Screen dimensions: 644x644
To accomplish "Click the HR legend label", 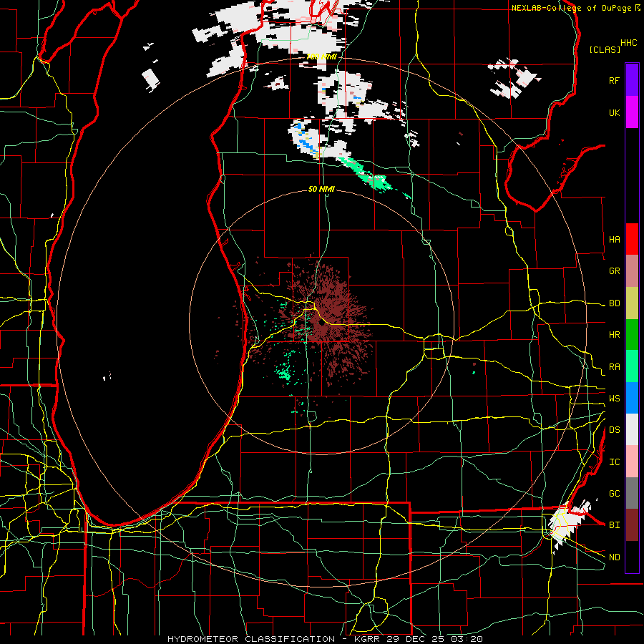I will coord(614,335).
